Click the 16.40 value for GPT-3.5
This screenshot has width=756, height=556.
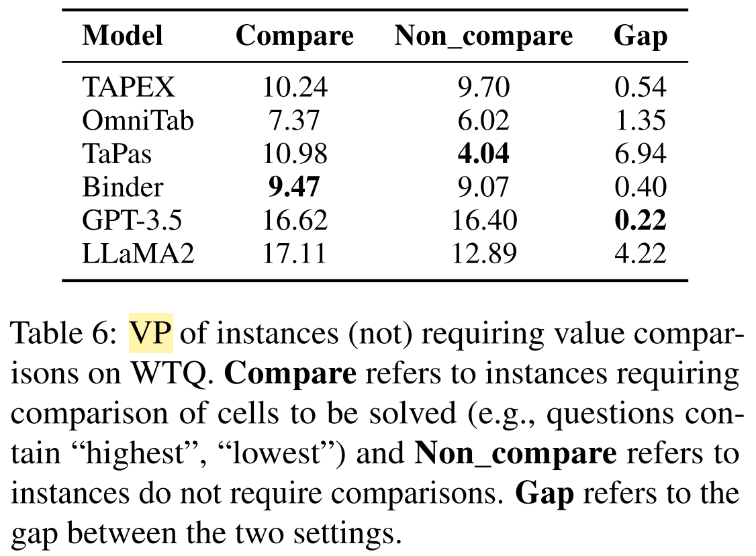(483, 220)
